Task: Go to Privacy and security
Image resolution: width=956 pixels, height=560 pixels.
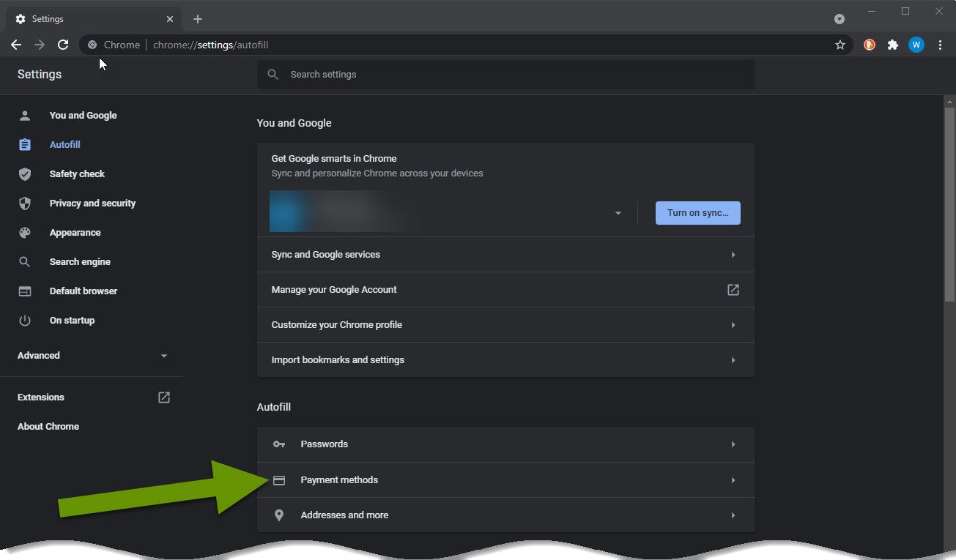Action: [x=92, y=204]
